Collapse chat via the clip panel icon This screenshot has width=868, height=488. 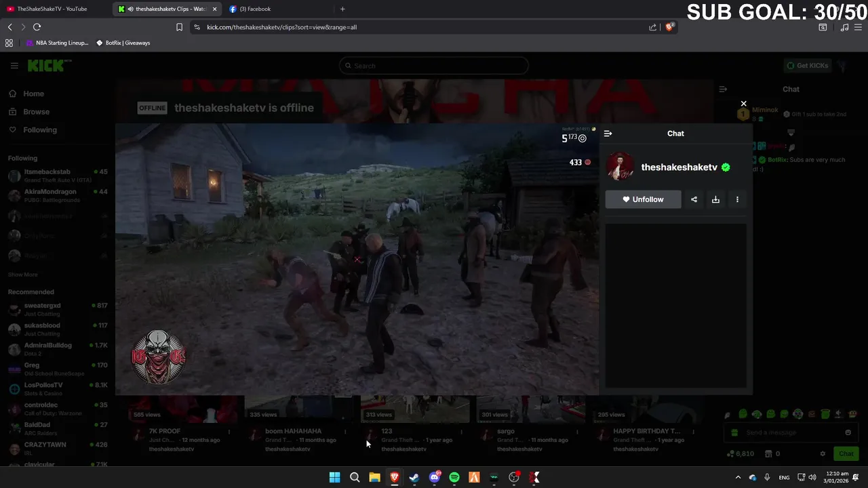point(608,134)
